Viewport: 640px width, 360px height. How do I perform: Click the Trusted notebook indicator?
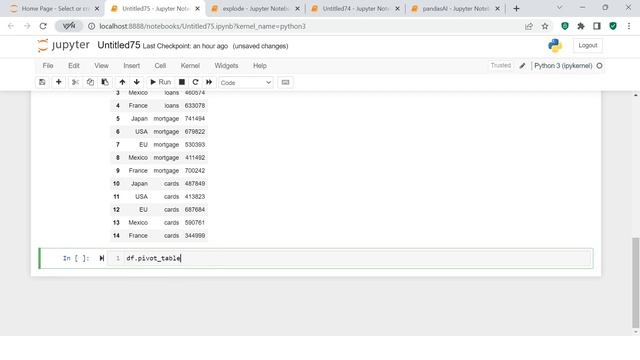500,65
